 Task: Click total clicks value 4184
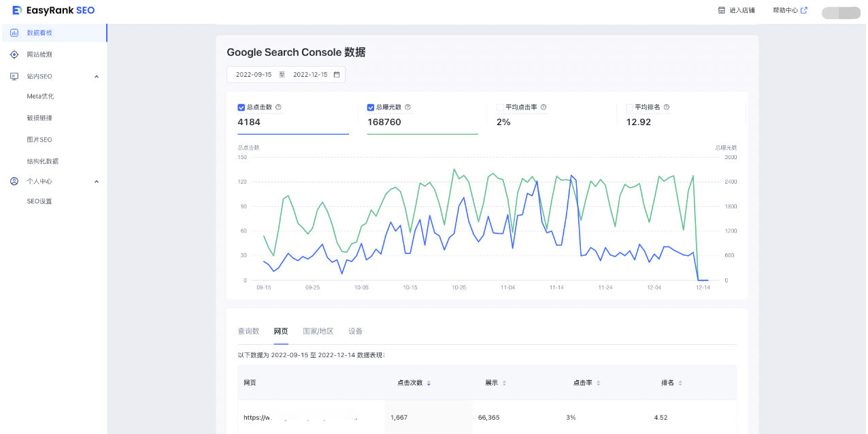[x=249, y=122]
